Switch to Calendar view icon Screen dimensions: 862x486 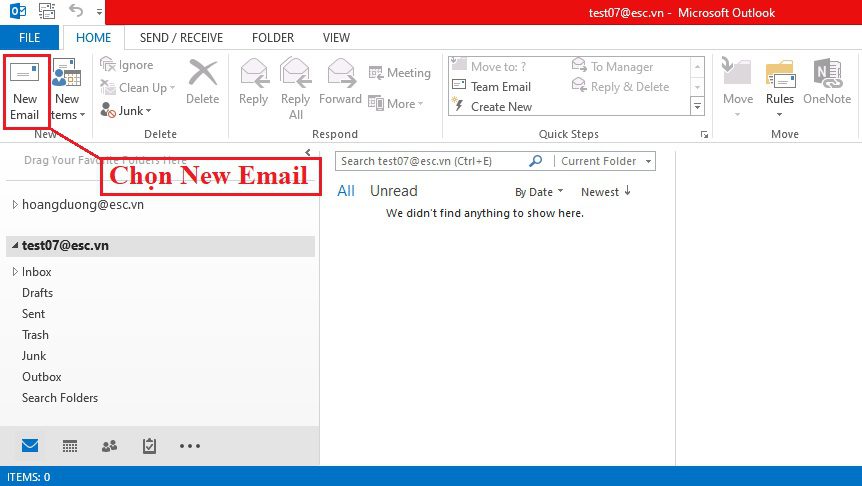coord(70,446)
